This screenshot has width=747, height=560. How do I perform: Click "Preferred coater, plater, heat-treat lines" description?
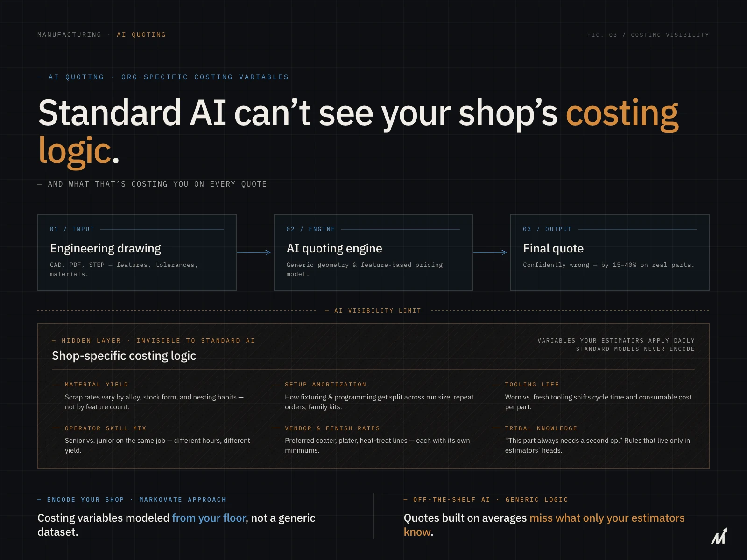(x=377, y=446)
